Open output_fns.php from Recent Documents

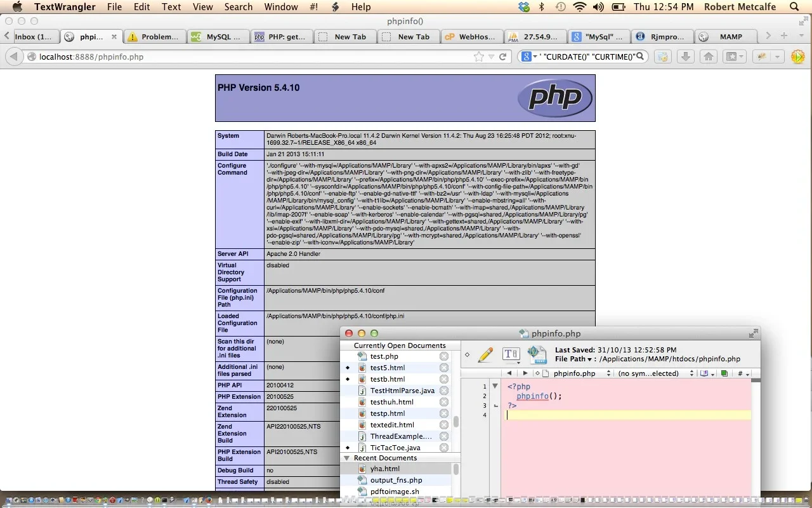pos(396,480)
